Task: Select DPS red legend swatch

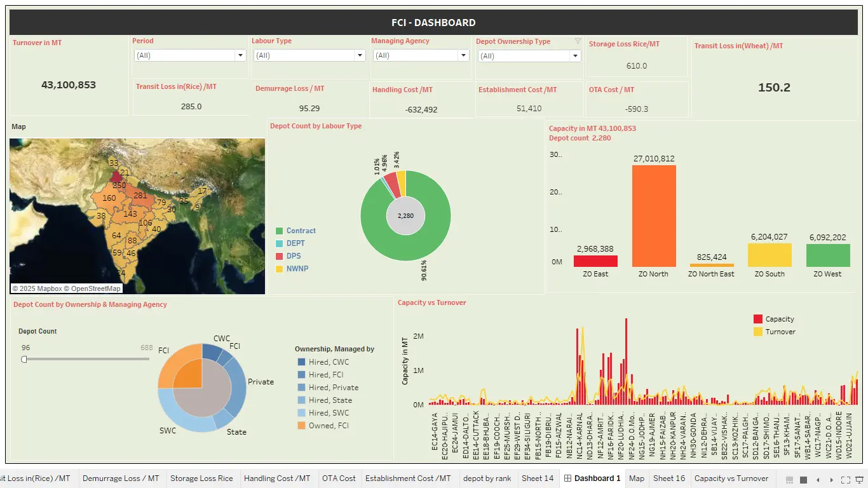Action: point(279,257)
